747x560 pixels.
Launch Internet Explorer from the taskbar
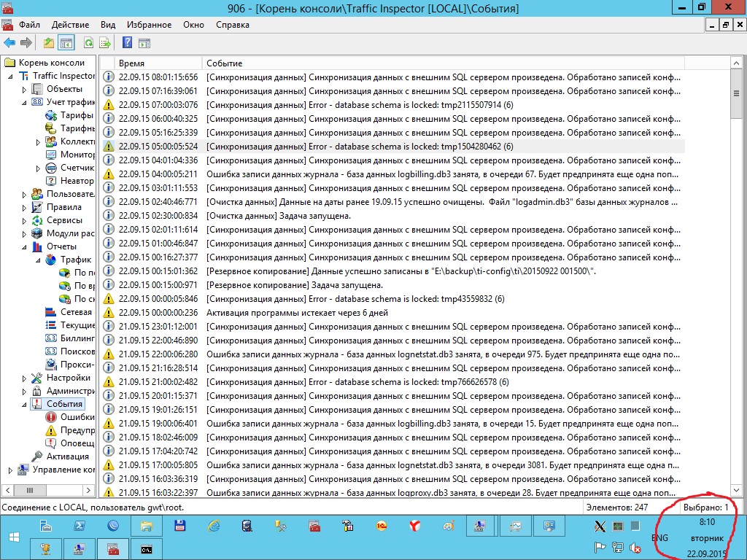214,526
